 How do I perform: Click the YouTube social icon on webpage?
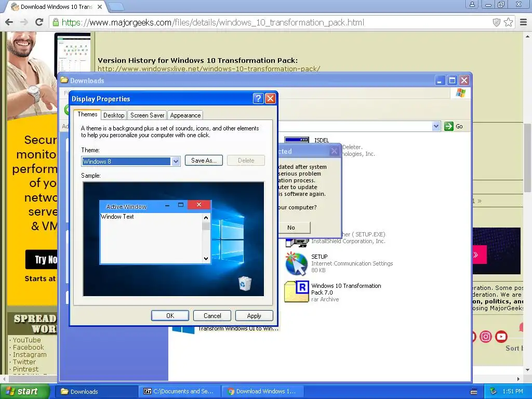pyautogui.click(x=501, y=337)
